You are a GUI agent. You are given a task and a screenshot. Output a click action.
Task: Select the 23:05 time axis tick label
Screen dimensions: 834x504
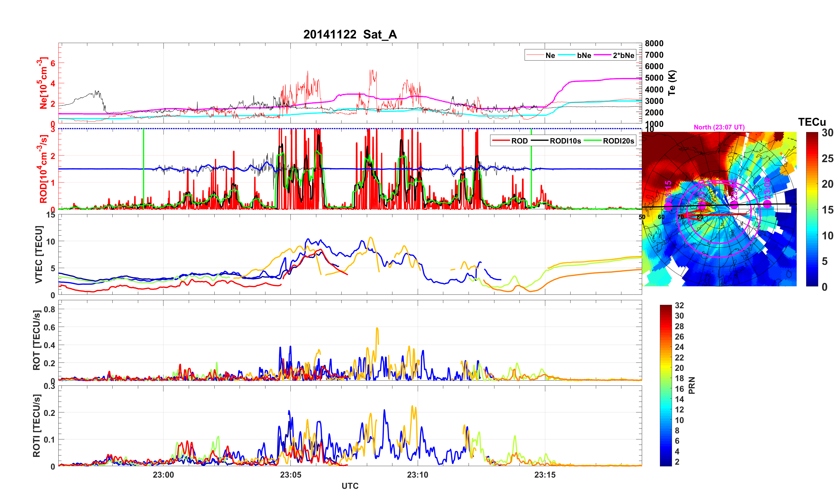(290, 475)
